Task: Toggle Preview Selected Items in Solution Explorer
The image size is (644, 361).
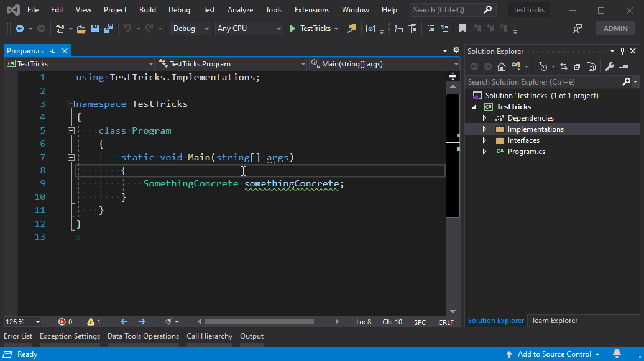Action: tap(624, 66)
